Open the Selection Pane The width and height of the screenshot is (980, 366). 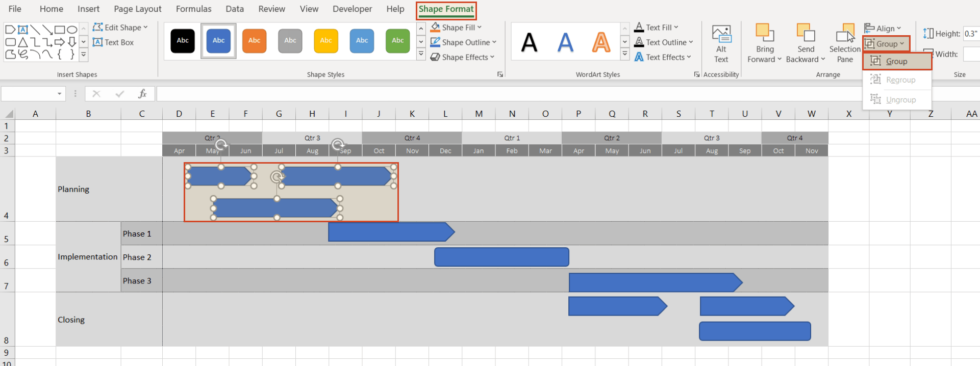(x=845, y=35)
